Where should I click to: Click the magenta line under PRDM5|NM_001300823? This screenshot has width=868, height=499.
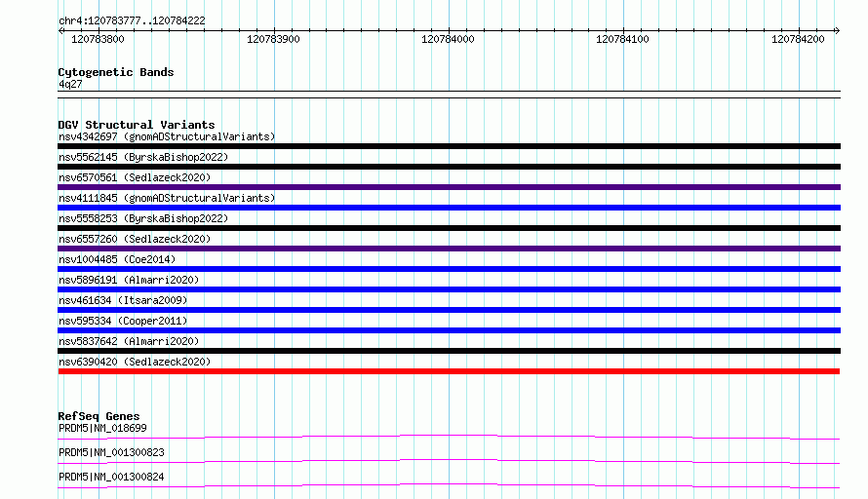[x=449, y=461]
